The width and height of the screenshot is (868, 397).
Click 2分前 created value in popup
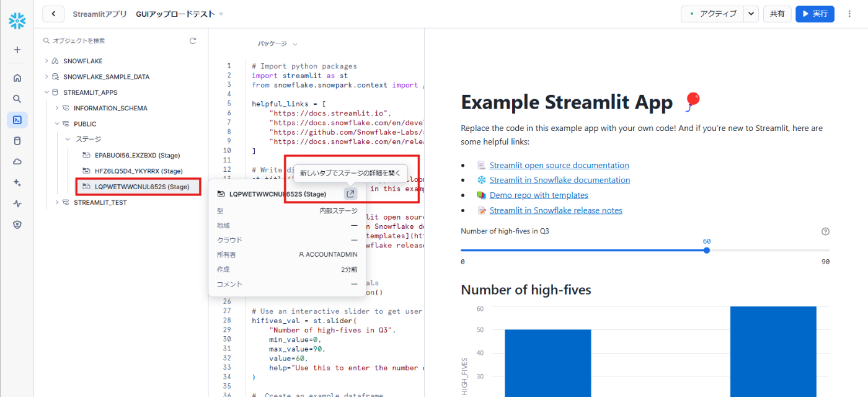(349, 269)
